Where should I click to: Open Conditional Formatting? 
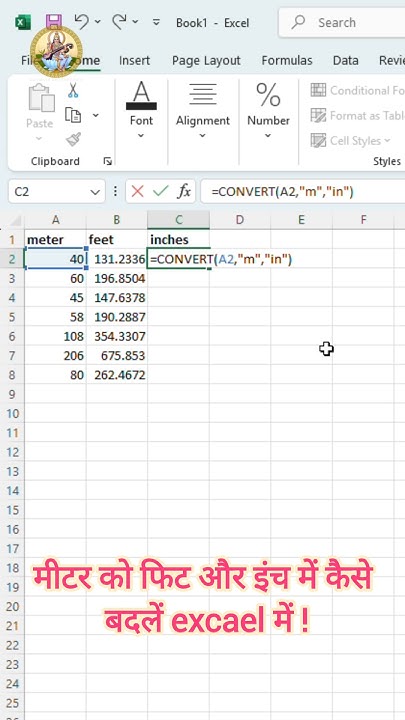click(357, 90)
